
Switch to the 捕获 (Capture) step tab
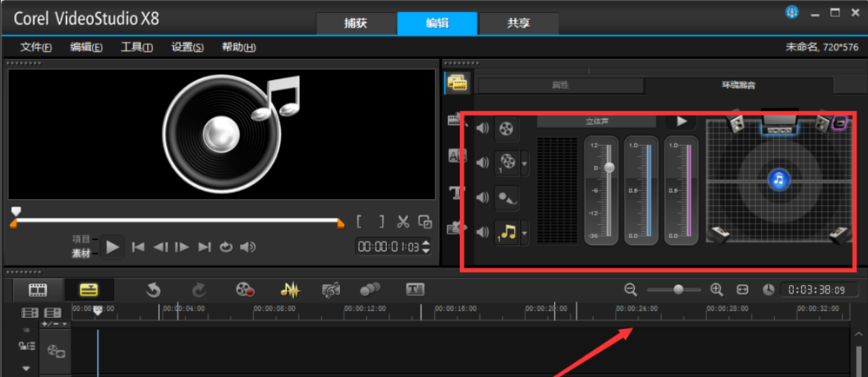[356, 23]
